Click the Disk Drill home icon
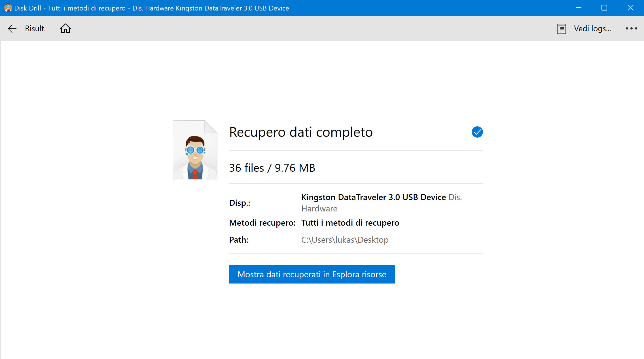The width and height of the screenshot is (644, 359). tap(65, 29)
